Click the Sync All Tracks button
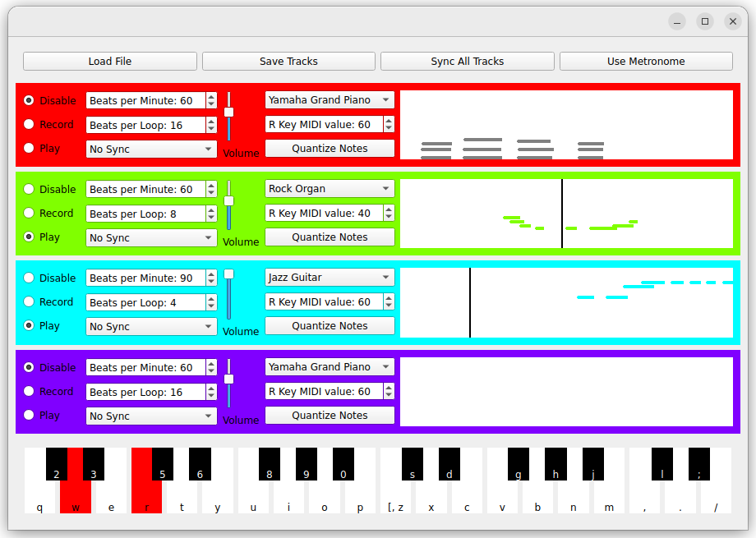The height and width of the screenshot is (538, 756). click(467, 62)
